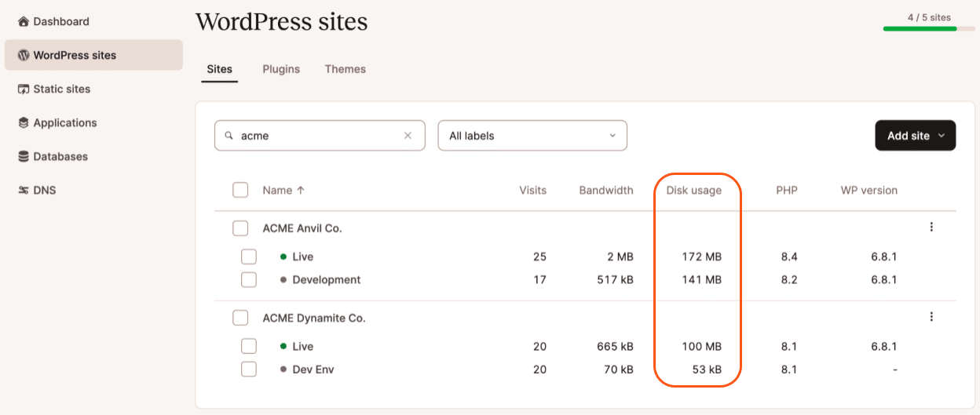Click the WordPress logo icon in sidebar
Viewport: 980px width, 415px height.
24,56
